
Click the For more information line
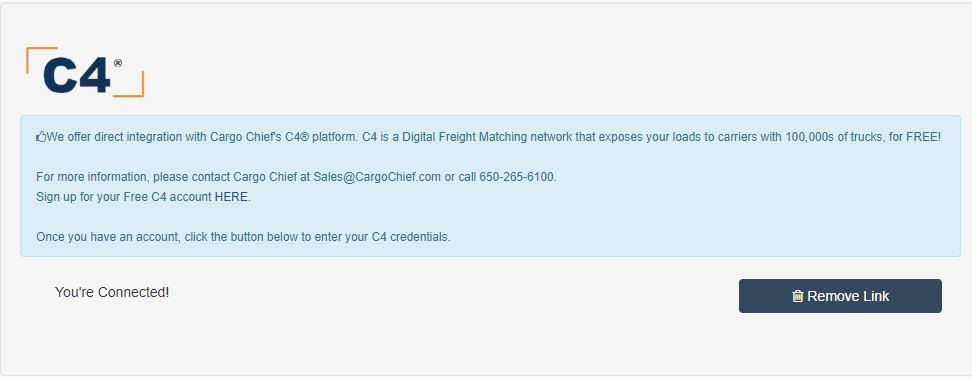click(296, 177)
